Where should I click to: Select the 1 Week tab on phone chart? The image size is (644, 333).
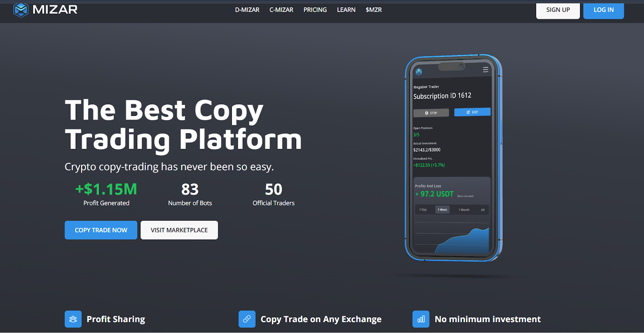[x=442, y=210]
